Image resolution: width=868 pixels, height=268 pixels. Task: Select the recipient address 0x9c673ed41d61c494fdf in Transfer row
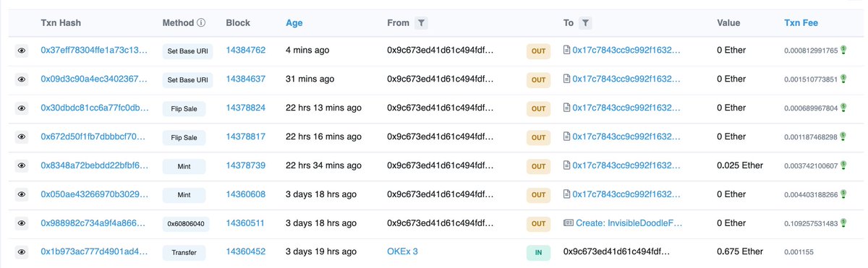[x=617, y=252]
